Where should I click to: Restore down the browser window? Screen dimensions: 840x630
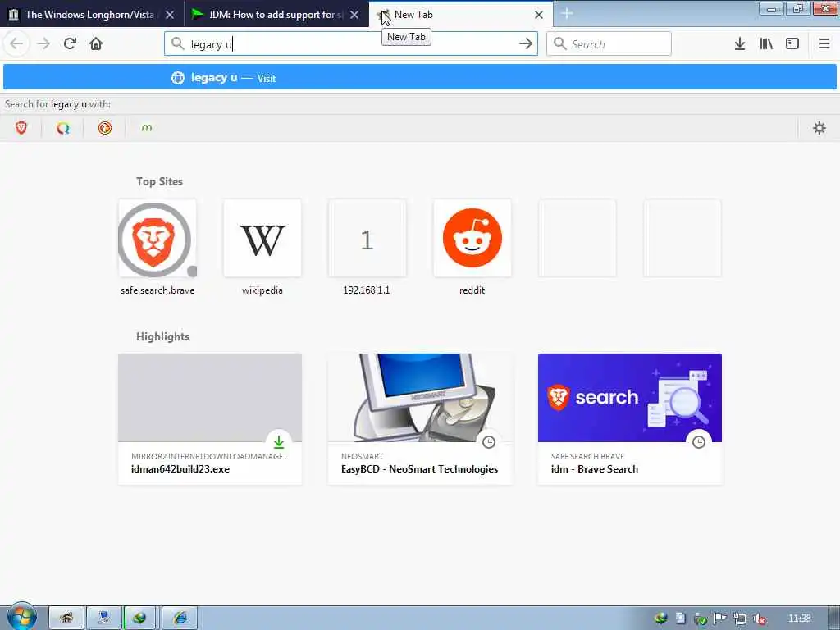click(x=797, y=8)
